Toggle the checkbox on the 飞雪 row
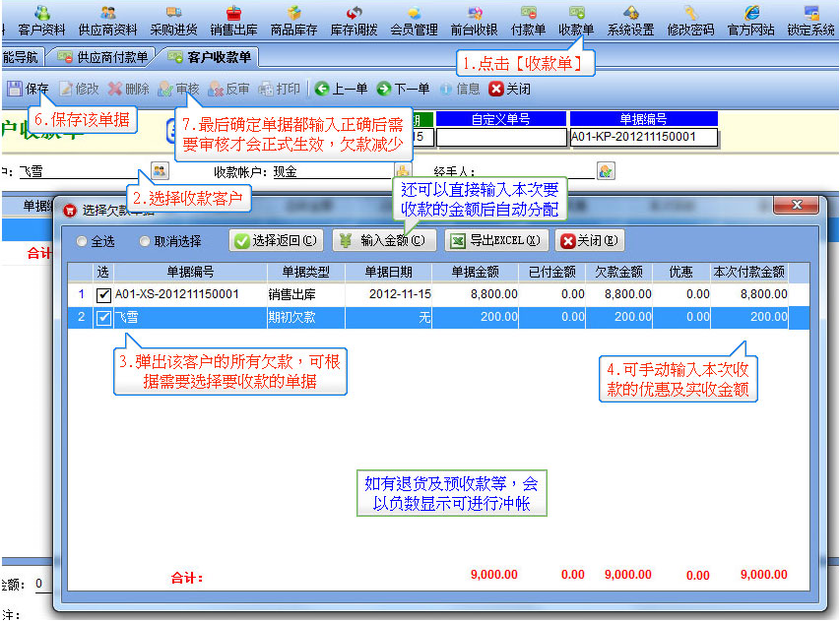 click(x=103, y=318)
